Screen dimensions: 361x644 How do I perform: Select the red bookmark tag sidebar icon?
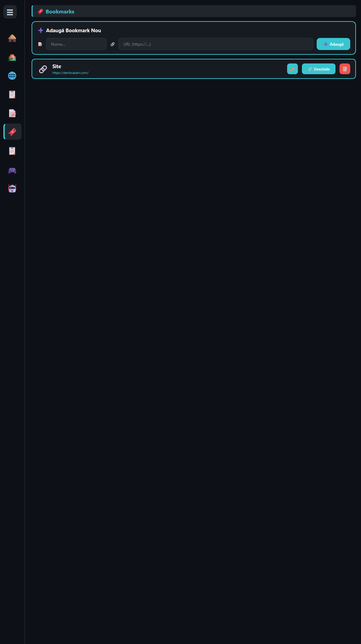(x=12, y=132)
